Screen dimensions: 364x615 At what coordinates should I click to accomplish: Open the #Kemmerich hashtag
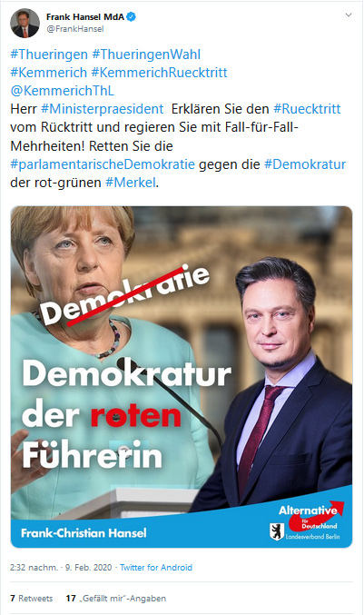tap(49, 73)
